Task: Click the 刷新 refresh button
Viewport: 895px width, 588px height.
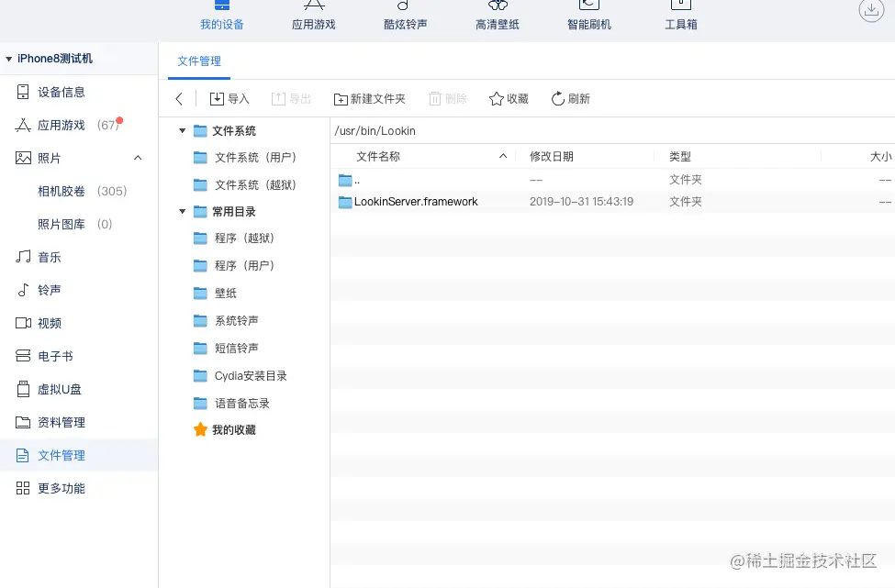Action: [x=570, y=99]
